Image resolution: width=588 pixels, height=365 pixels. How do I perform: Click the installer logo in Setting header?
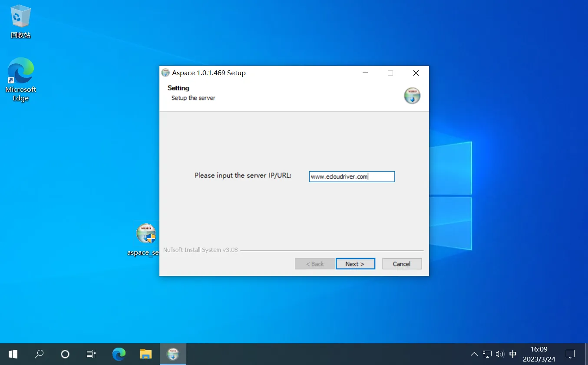(x=412, y=96)
